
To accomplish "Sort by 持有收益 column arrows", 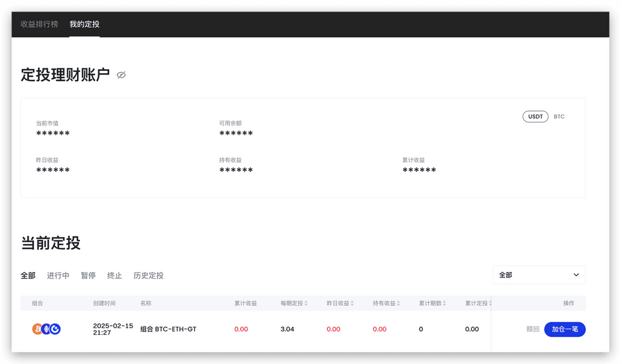I will (x=398, y=303).
